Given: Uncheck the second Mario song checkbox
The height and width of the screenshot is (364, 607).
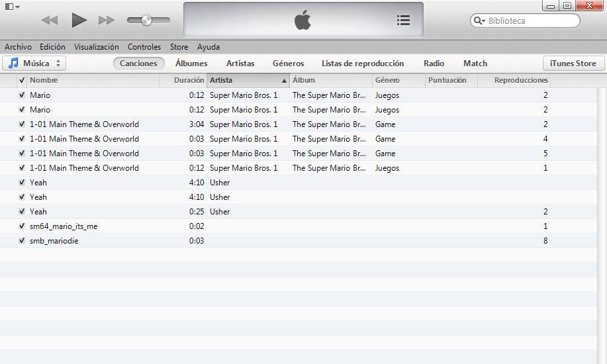Looking at the screenshot, I should coord(22,110).
